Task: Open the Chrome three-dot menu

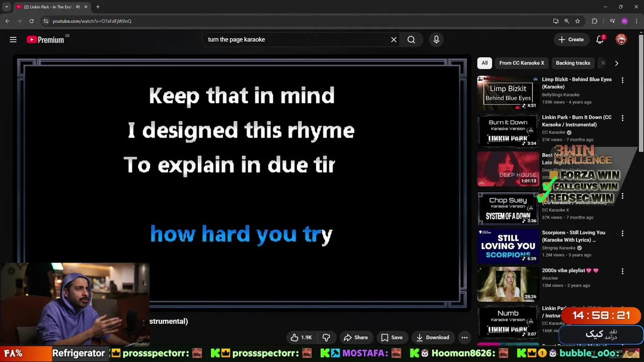Action: point(636,21)
